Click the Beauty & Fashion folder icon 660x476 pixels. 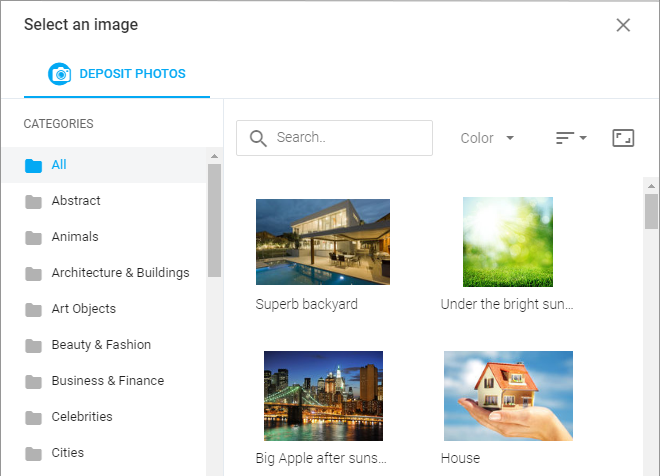[x=33, y=346]
